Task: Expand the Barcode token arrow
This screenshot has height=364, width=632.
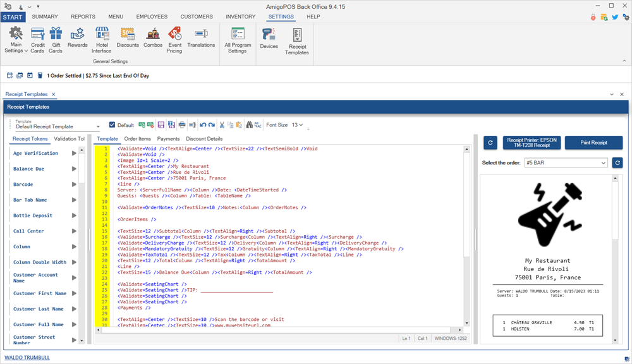Action: point(74,185)
